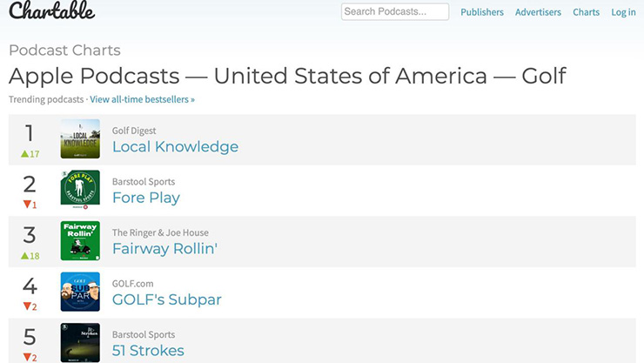This screenshot has width=644, height=363.
Task: Open GOLF's Subpar cover thumbnail
Action: 80,292
